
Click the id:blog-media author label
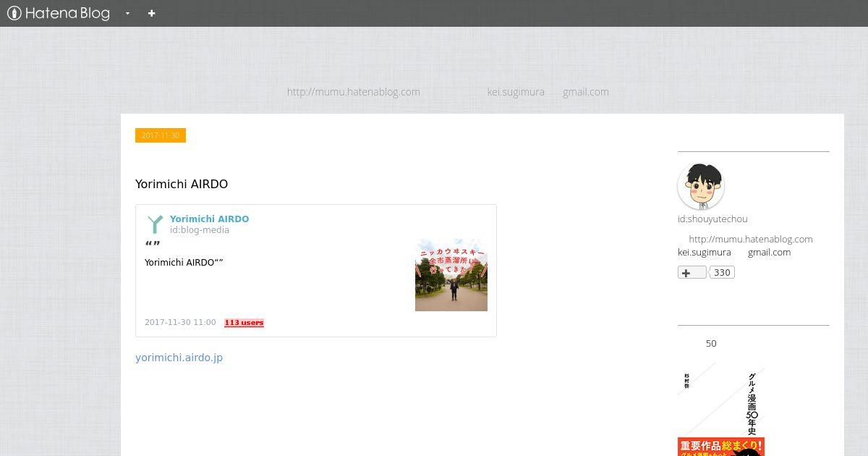[x=200, y=230]
